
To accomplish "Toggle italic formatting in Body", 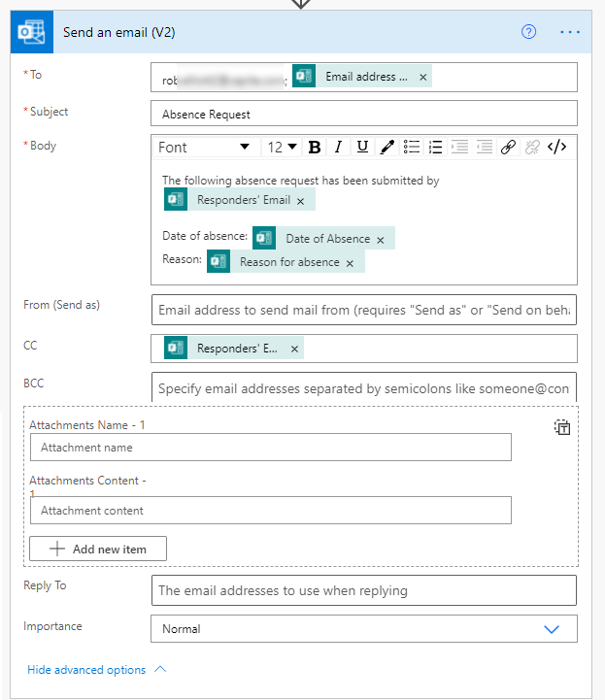I will pyautogui.click(x=339, y=147).
